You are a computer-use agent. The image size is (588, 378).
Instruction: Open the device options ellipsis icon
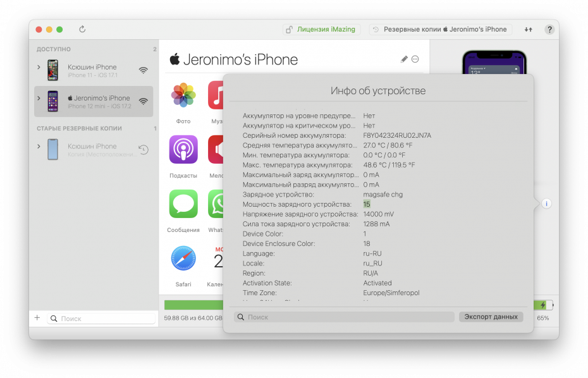click(415, 59)
